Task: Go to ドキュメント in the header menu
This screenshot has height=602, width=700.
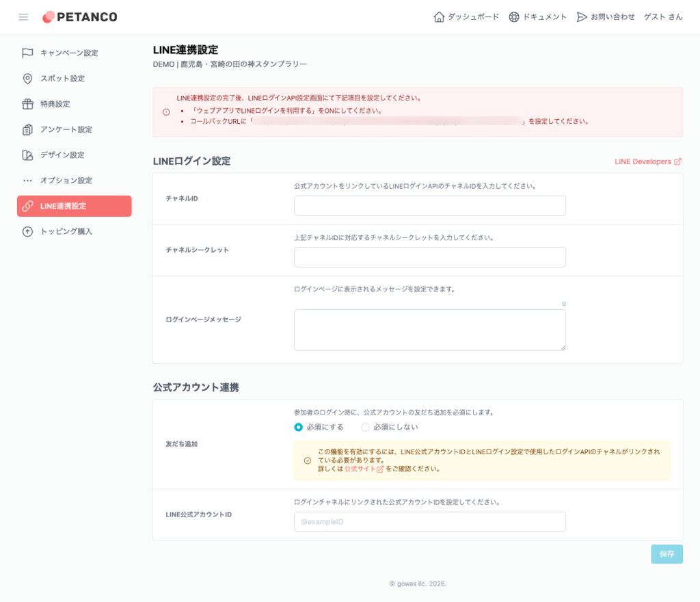Action: [540, 16]
